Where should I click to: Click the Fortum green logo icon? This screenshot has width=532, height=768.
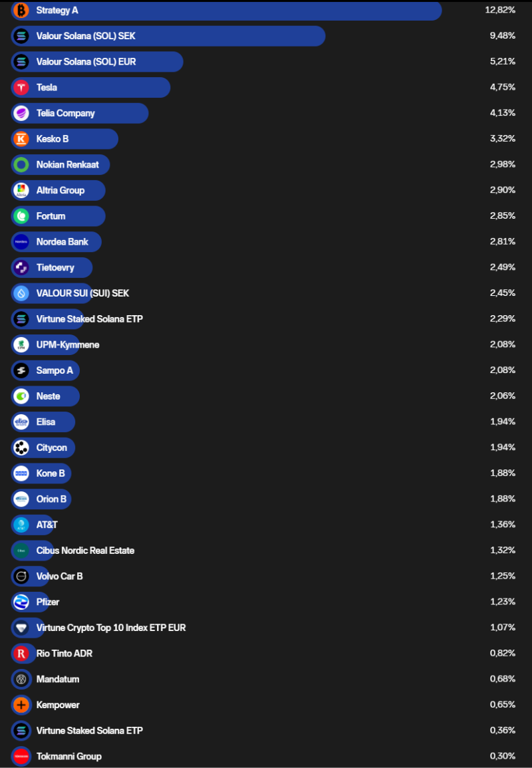21,216
